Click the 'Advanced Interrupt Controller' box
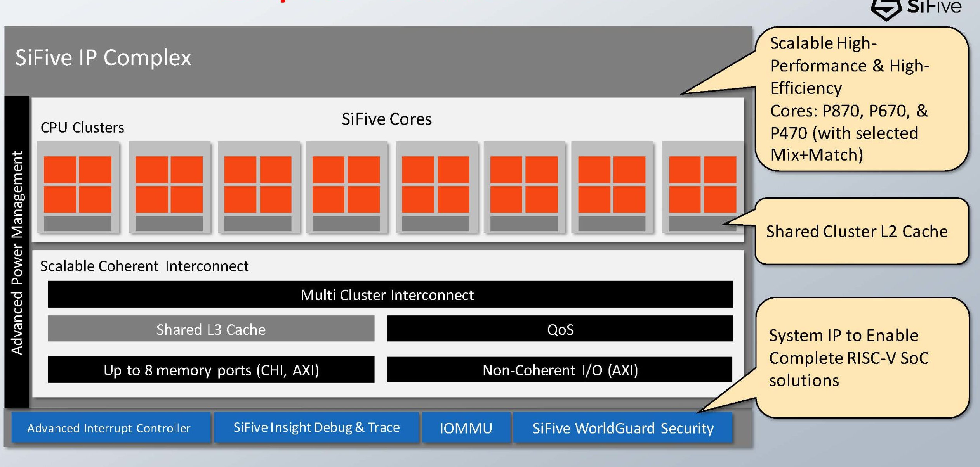980x467 pixels. click(111, 427)
